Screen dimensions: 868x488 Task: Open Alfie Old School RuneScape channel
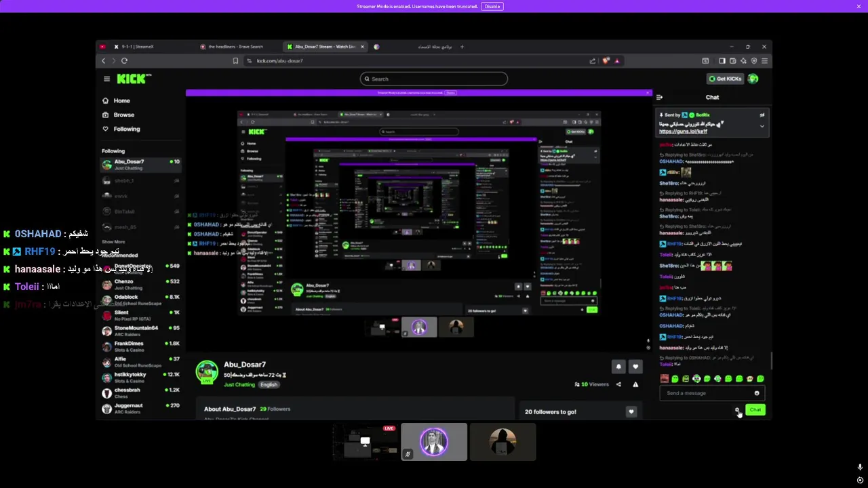click(140, 362)
